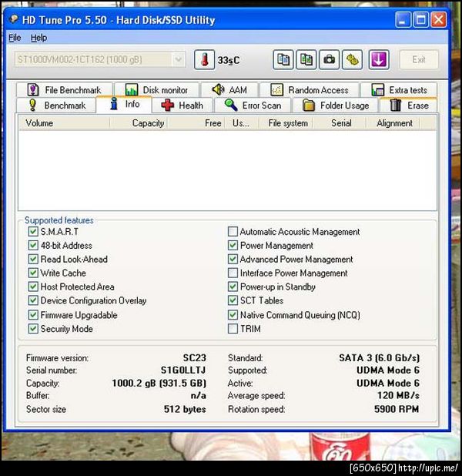The width and height of the screenshot is (462, 476).
Task: Click the serial number value S1G0LLTJ
Action: [x=183, y=370]
